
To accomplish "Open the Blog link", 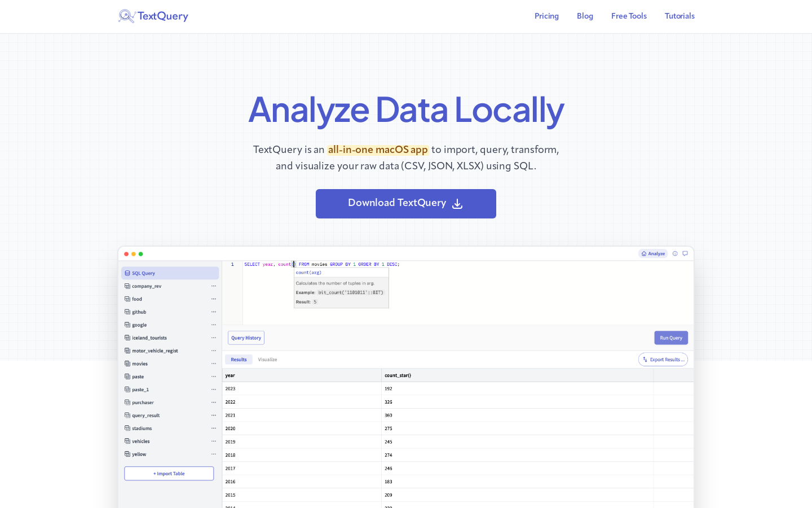I will [585, 16].
